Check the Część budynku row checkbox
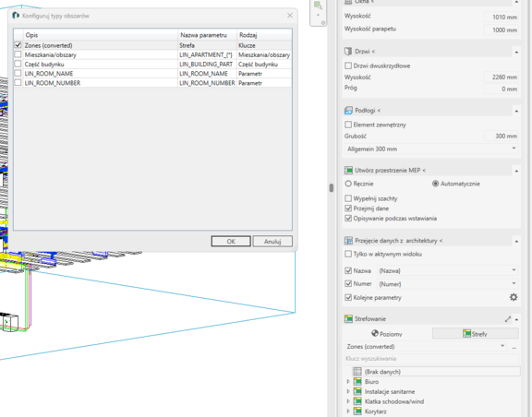The image size is (532, 417). point(18,64)
